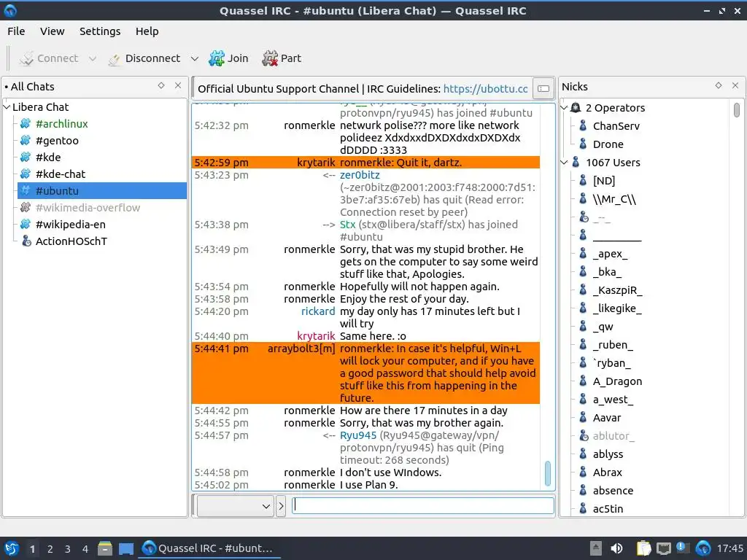Screen dimensions: 747x560
Task: Select the #gentoo channel icon
Action: click(x=26, y=141)
